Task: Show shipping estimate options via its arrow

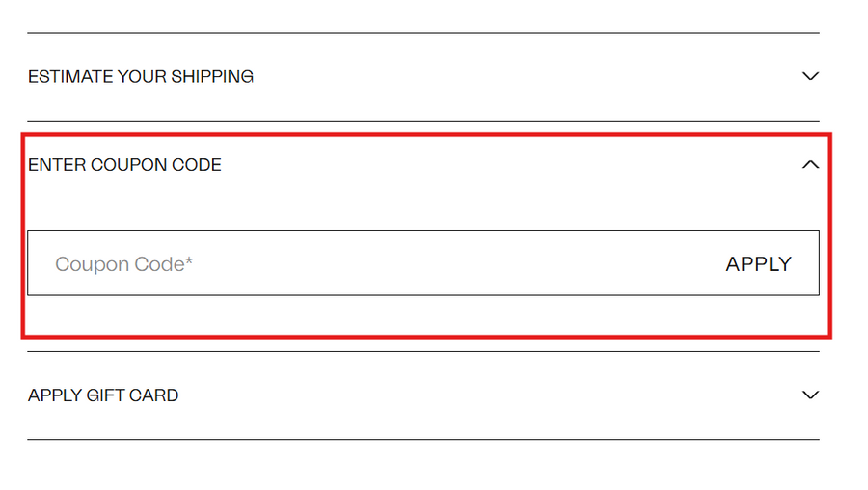Action: coord(810,76)
